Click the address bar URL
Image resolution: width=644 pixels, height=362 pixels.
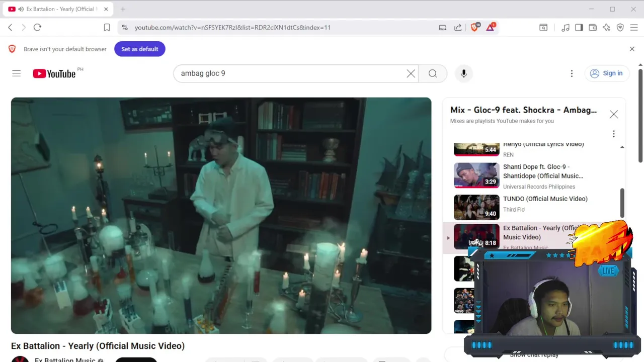[232, 28]
